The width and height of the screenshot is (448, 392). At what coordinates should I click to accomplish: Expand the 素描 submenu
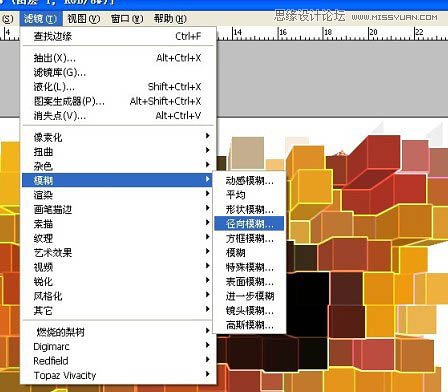pyautogui.click(x=118, y=224)
